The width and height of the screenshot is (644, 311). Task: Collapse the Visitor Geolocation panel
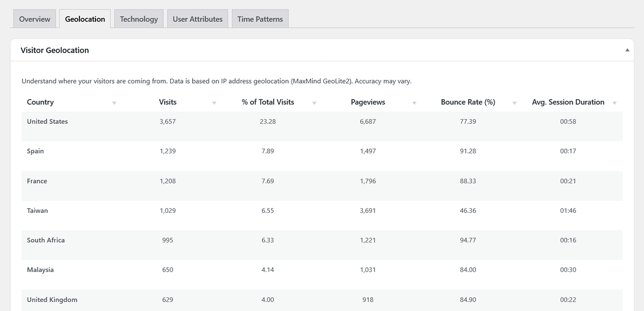click(x=626, y=49)
